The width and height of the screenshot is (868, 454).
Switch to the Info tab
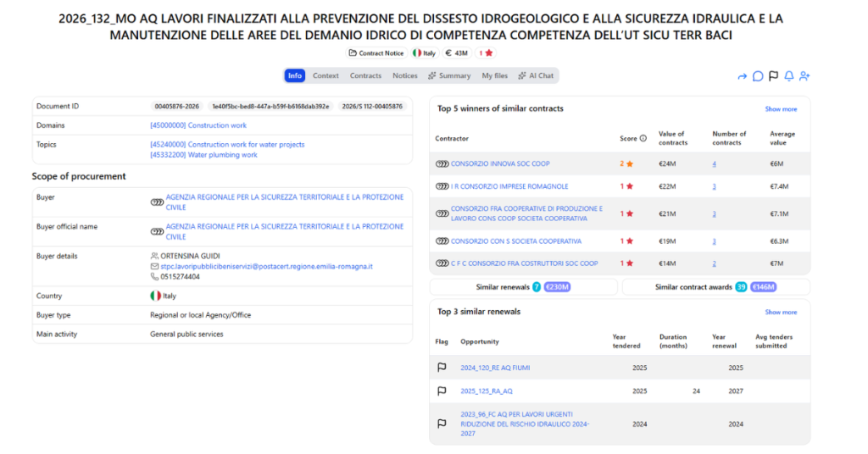pyautogui.click(x=295, y=75)
